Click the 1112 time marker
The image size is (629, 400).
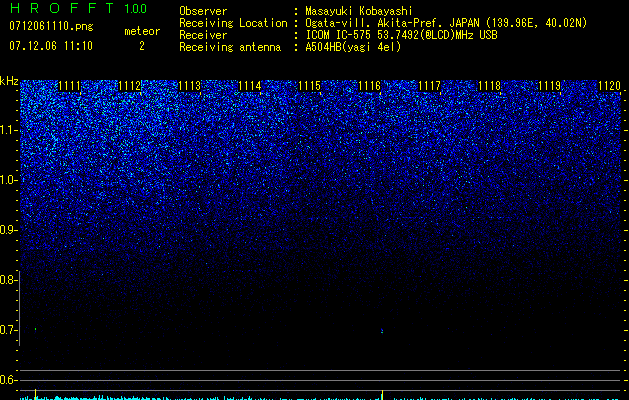click(130, 86)
